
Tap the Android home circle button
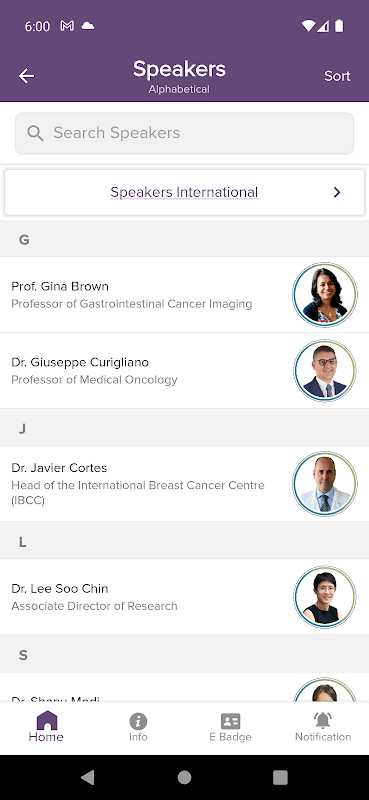(x=184, y=777)
